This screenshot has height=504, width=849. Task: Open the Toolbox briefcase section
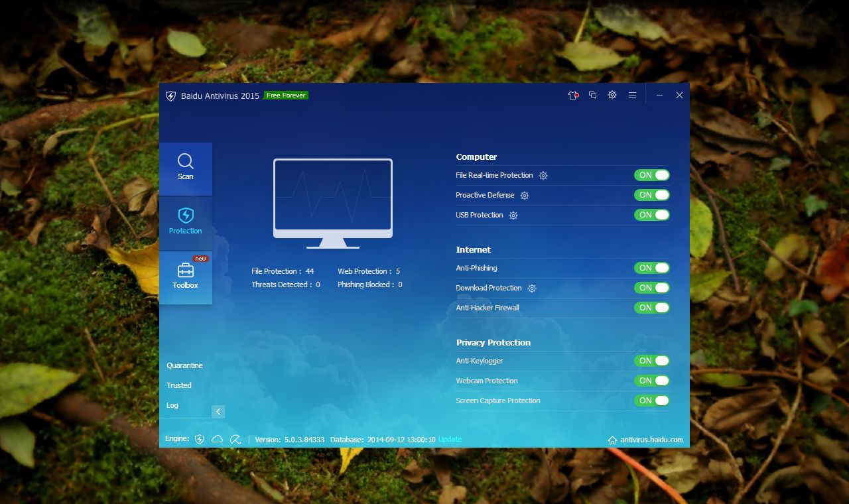coord(186,278)
